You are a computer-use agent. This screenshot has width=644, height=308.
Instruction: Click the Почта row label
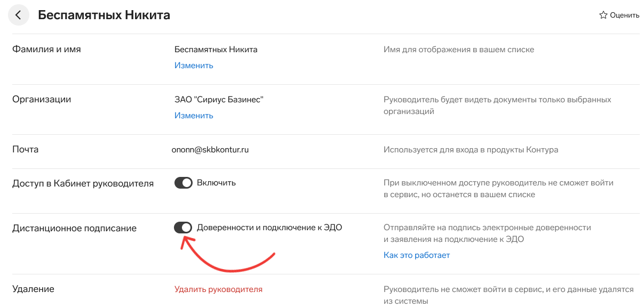tap(26, 150)
